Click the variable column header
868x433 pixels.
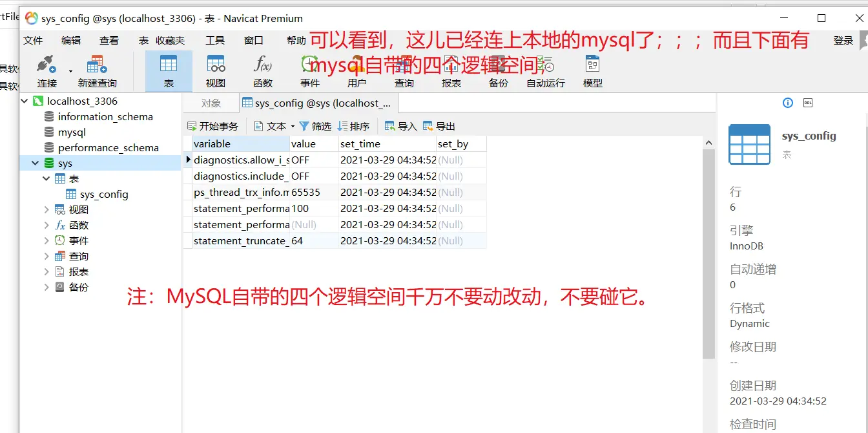(x=241, y=144)
